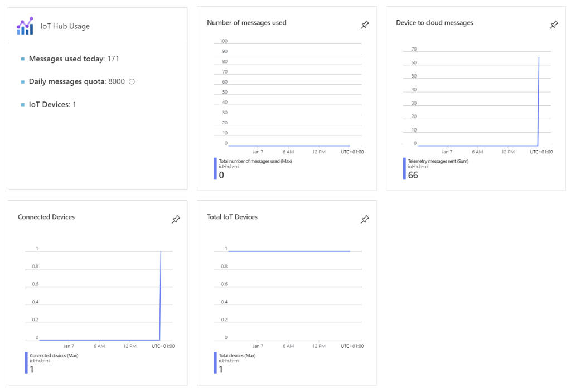Click the Daily messages quota entry

(77, 81)
